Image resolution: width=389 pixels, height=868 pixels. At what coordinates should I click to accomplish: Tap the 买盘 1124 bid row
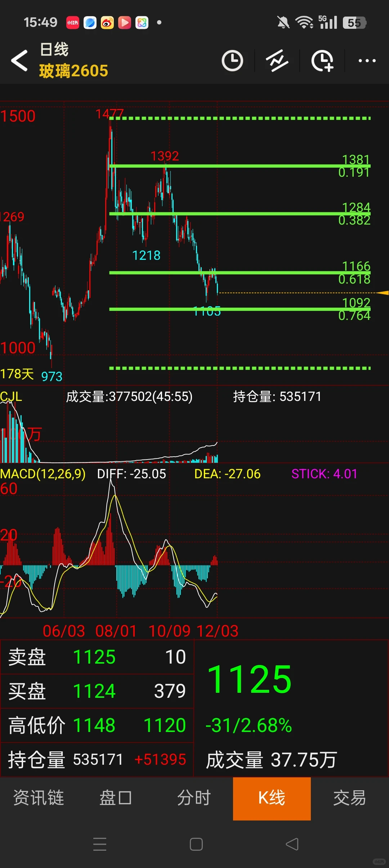coord(97,691)
